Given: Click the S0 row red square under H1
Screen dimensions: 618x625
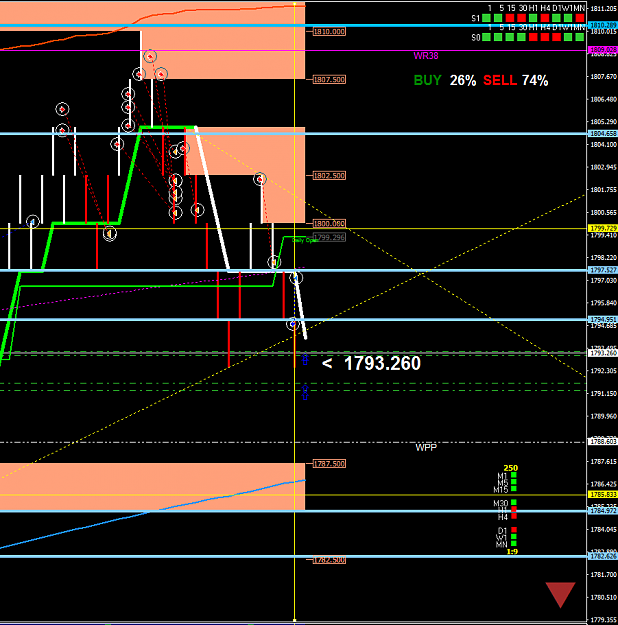Looking at the screenshot, I should [x=533, y=37].
